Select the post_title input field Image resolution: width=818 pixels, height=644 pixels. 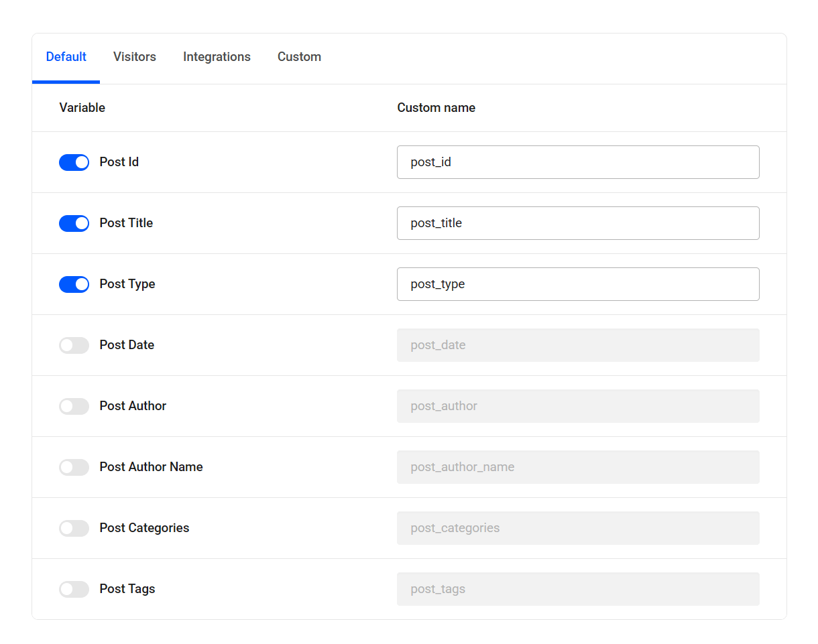[578, 223]
